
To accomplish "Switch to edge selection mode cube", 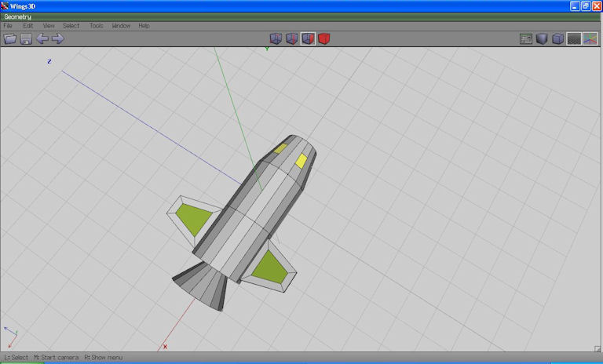I will tap(292, 38).
